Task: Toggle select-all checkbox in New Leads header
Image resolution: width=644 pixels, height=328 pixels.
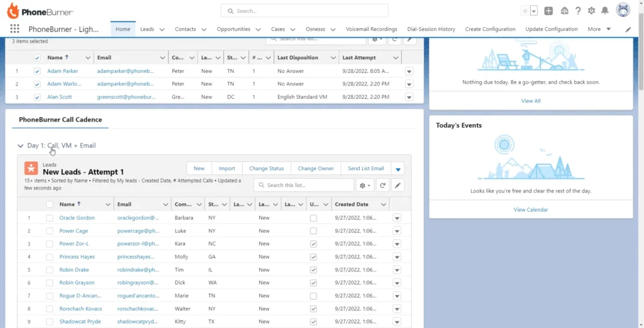Action: point(50,204)
